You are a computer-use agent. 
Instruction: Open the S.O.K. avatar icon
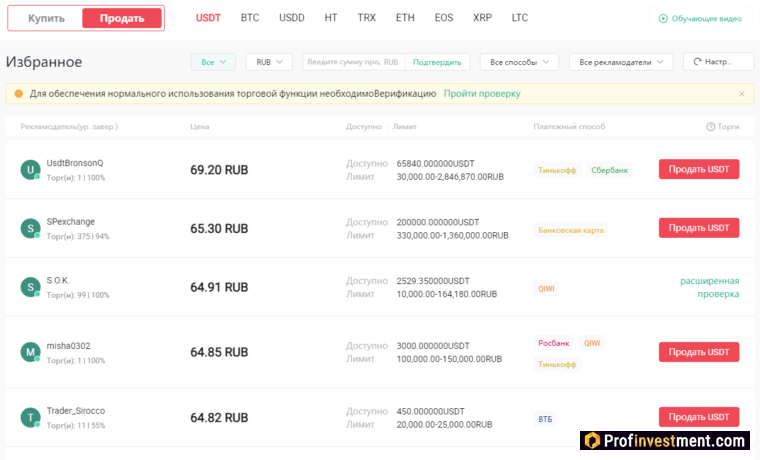click(30, 287)
